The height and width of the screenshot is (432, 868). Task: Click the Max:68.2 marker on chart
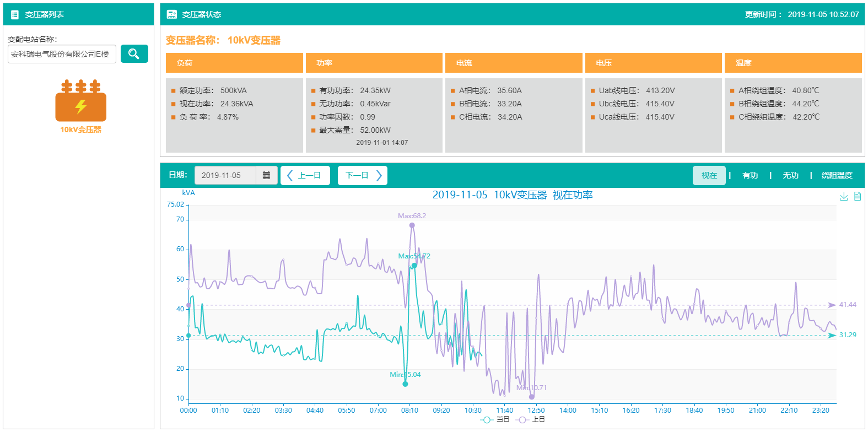[412, 225]
